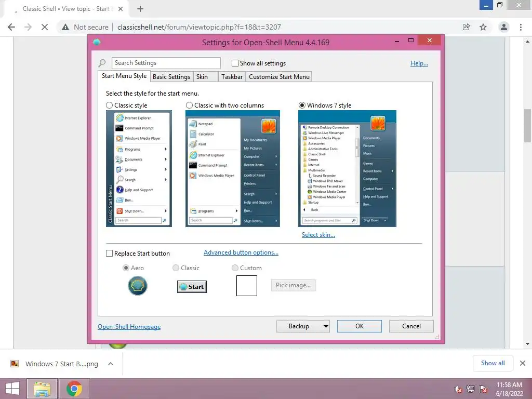This screenshot has width=532, height=399.
Task: Click the PNG file icon in downloads bar
Action: point(15,364)
